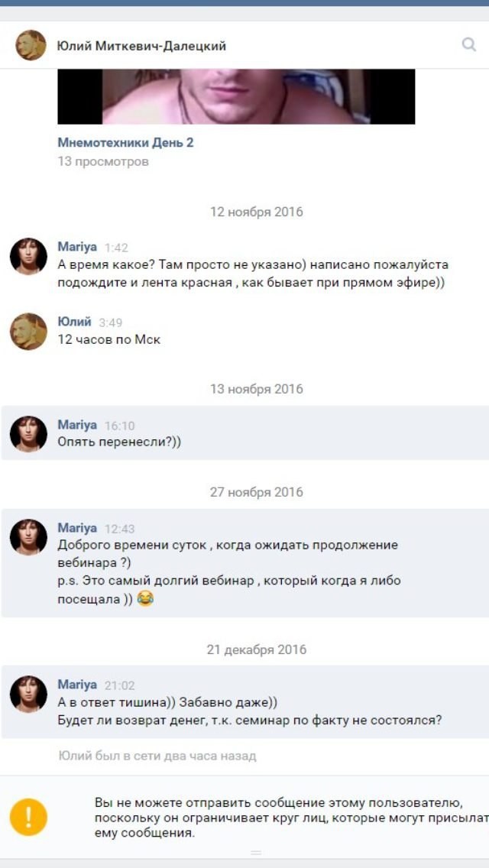Open sender name Юлий at 3:49
The image size is (489, 868).
(74, 322)
